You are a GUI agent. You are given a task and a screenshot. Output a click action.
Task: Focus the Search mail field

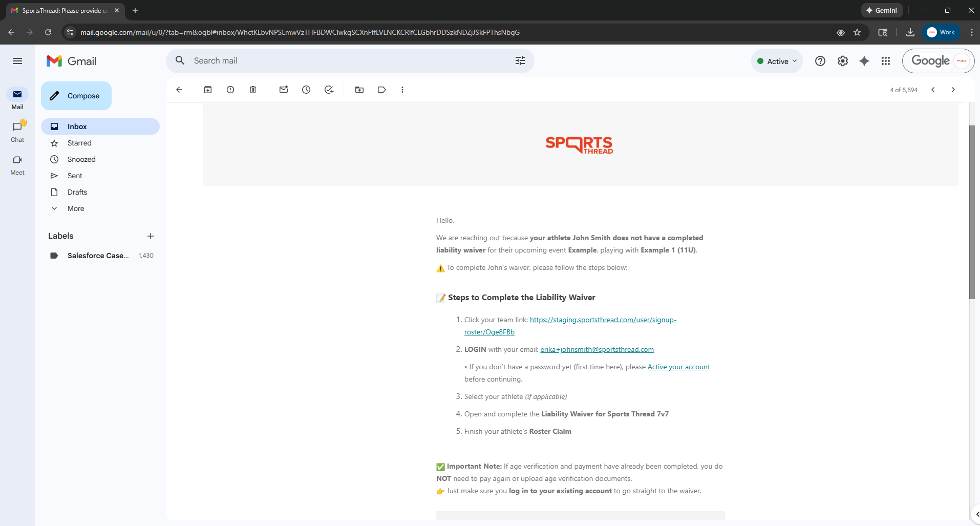350,60
